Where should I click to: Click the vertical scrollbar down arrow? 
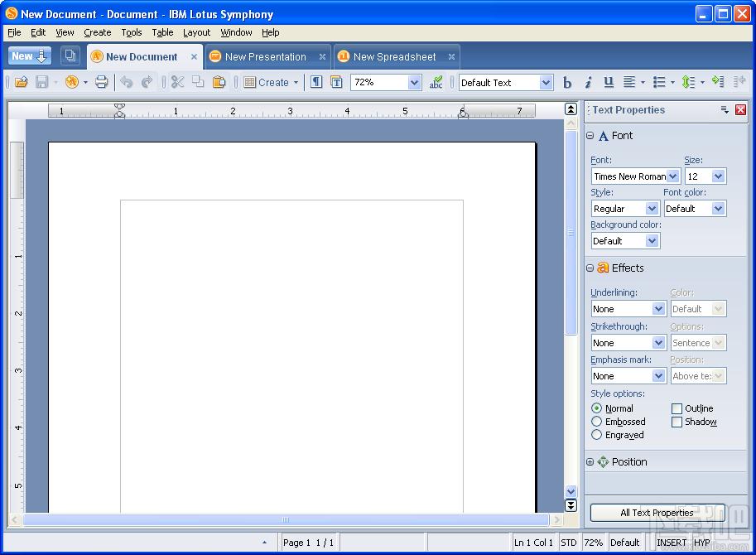click(x=571, y=492)
